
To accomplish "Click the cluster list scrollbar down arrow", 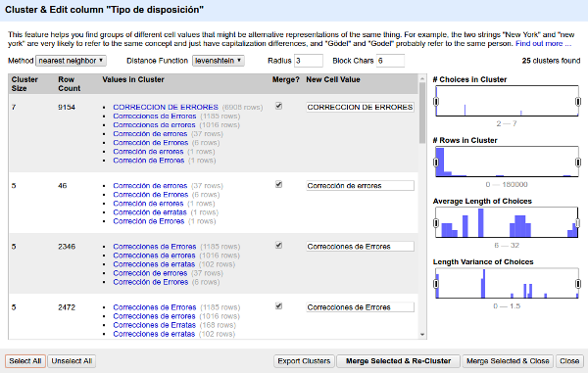I will [x=422, y=335].
